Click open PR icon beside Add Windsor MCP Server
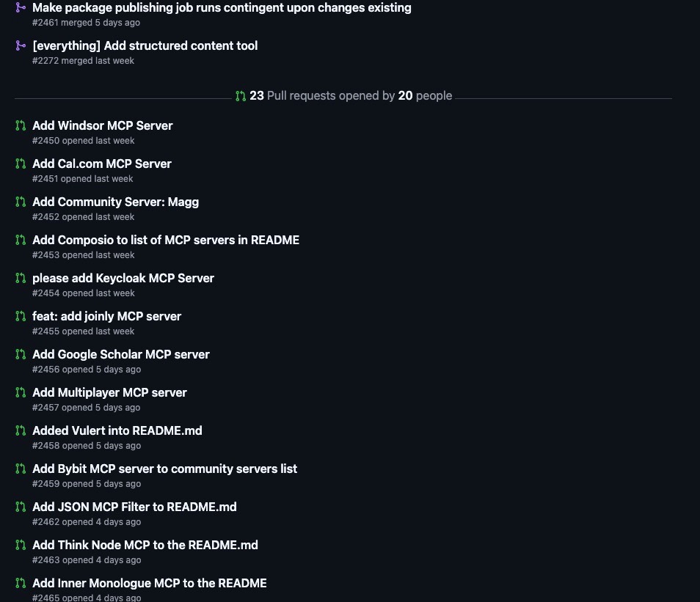This screenshot has width=700, height=602. (x=21, y=126)
